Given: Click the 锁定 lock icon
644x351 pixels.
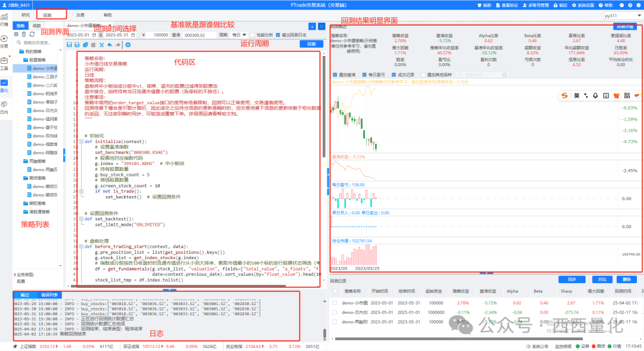Looking at the screenshot, I should (555, 5).
